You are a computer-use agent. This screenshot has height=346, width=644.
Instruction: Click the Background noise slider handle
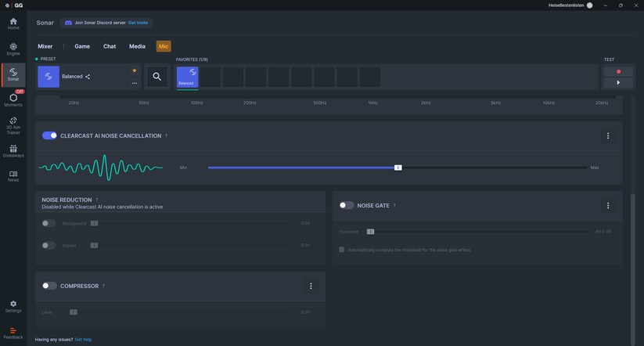[94, 223]
